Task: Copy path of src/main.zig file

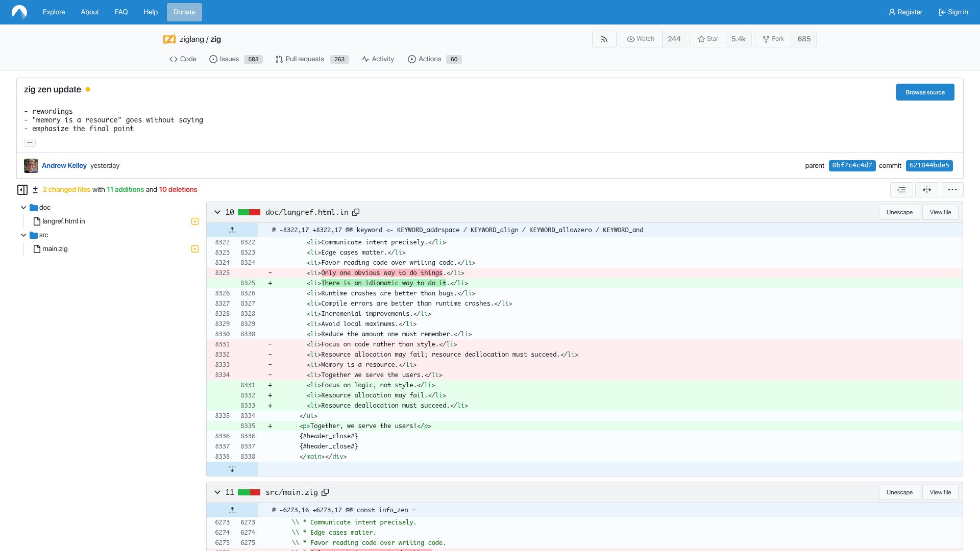Action: click(x=325, y=492)
